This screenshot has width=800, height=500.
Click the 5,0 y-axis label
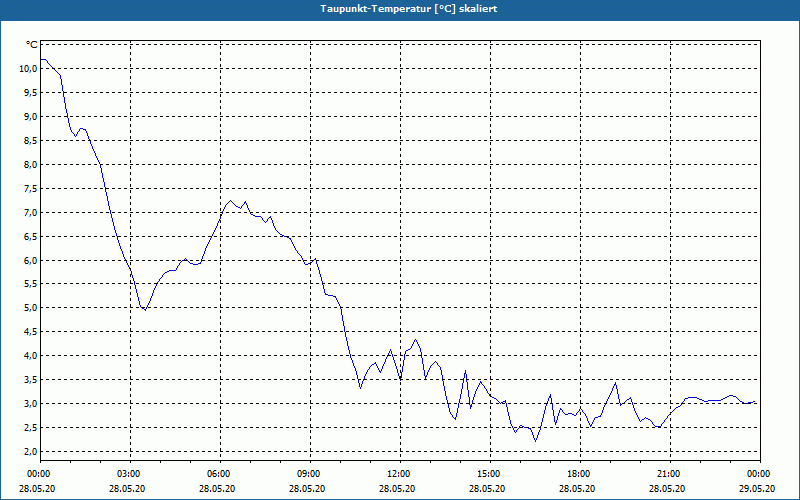tap(30, 308)
